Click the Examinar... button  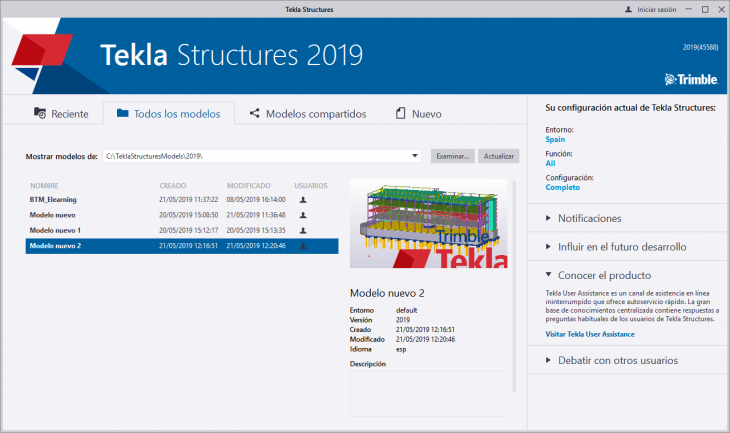453,156
